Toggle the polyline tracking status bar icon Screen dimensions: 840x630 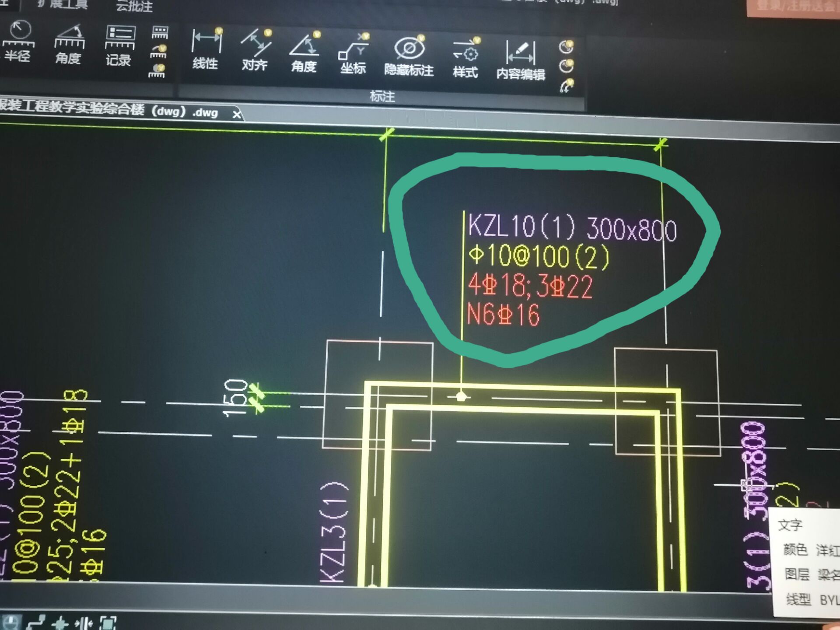36,622
